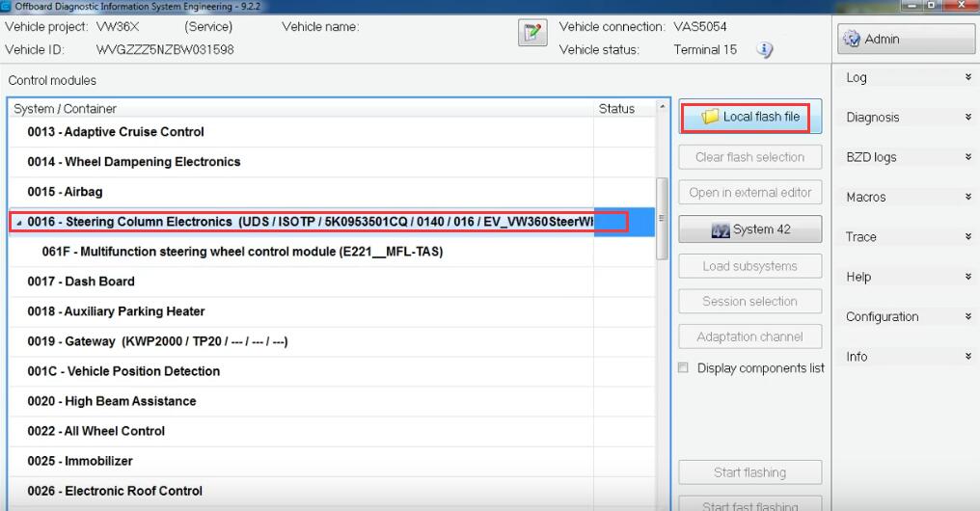Open vehicle status info icon
The width and height of the screenshot is (980, 511).
click(x=764, y=49)
